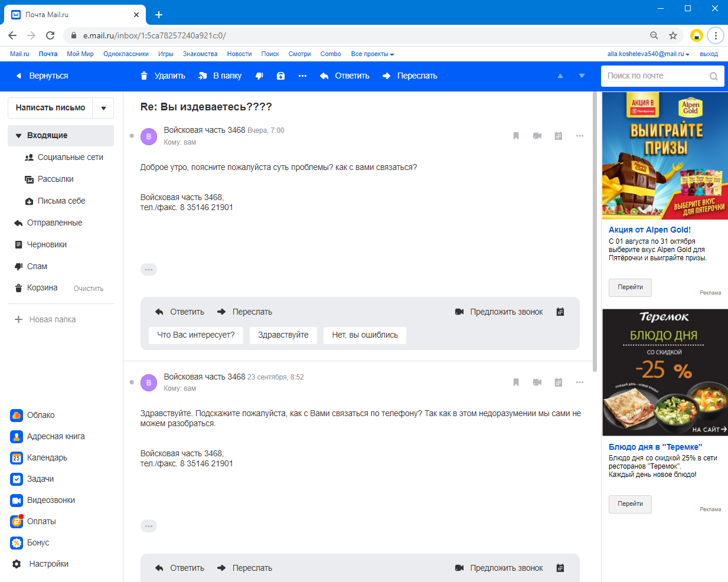Viewport: 728px width, 582px height.
Task: Click video call icon on Вчера 7:00 message
Action: [537, 136]
